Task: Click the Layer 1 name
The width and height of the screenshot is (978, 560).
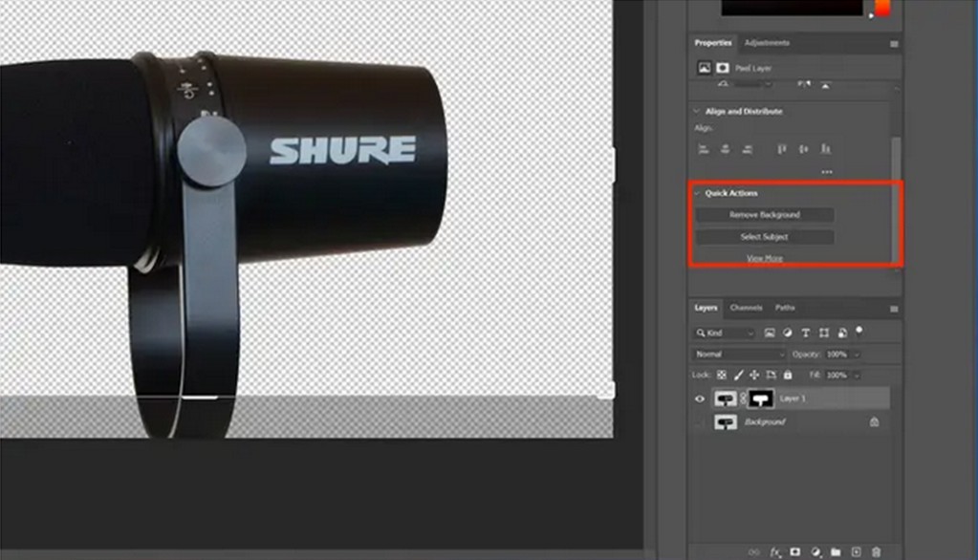Action: pyautogui.click(x=793, y=398)
